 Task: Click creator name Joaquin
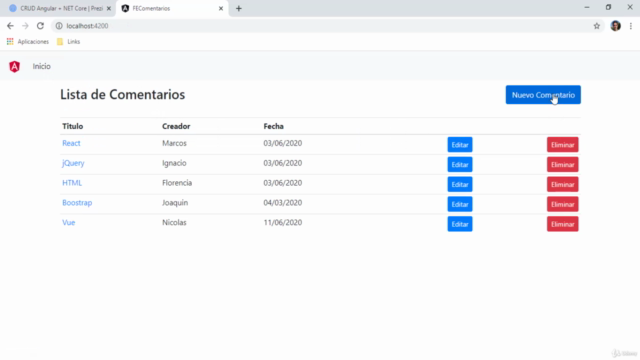pyautogui.click(x=175, y=203)
